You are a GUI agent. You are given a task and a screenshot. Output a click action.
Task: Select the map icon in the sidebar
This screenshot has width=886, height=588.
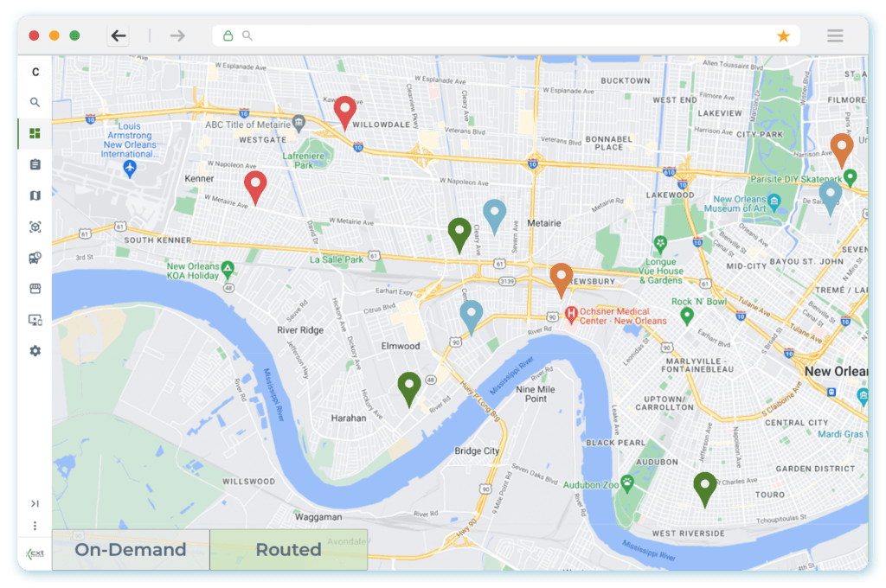click(35, 195)
